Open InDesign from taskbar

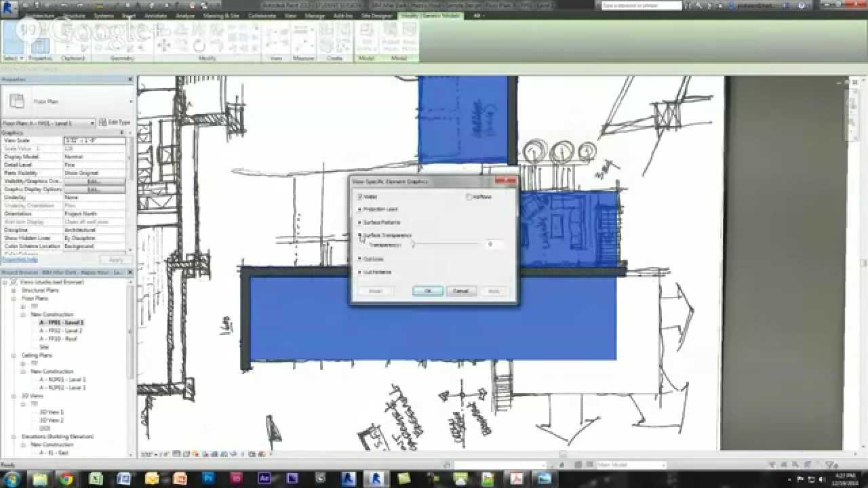coord(237,479)
